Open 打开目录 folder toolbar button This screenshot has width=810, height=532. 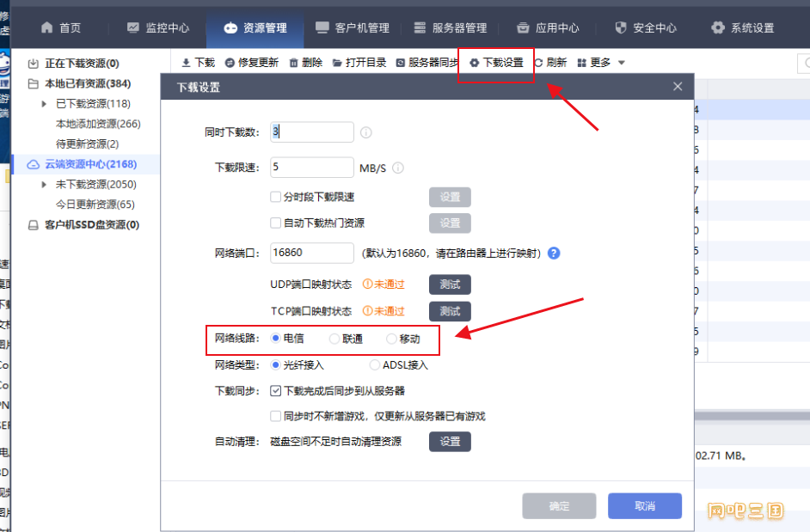tap(337, 63)
